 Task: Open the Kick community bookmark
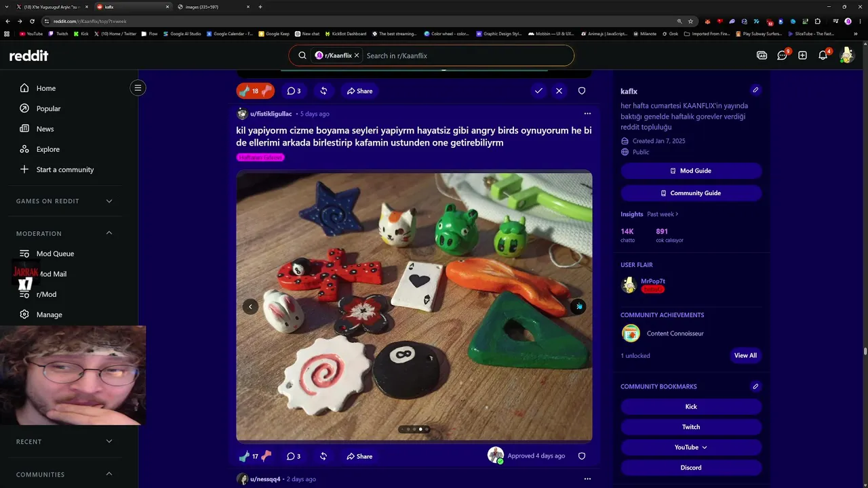click(x=691, y=407)
